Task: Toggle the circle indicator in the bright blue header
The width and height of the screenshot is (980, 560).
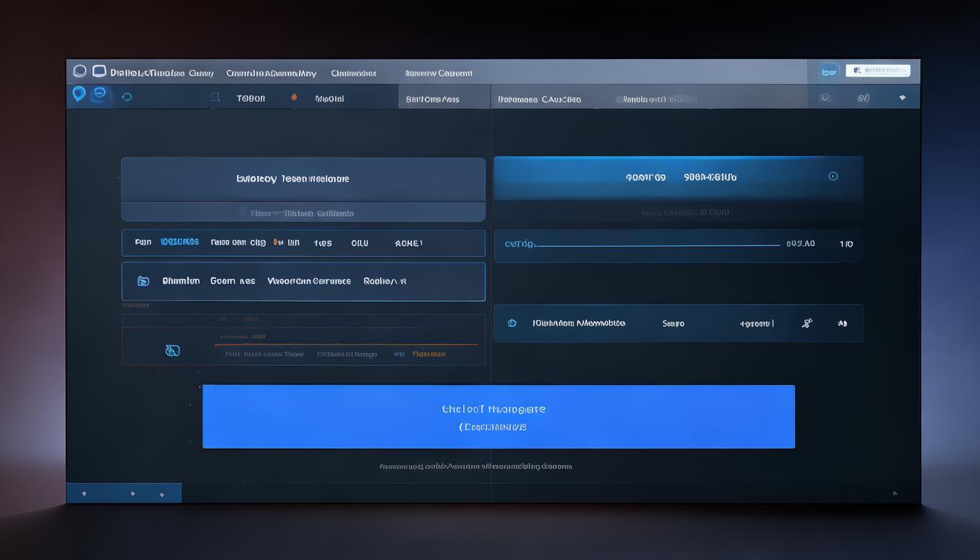Action: coord(833,176)
